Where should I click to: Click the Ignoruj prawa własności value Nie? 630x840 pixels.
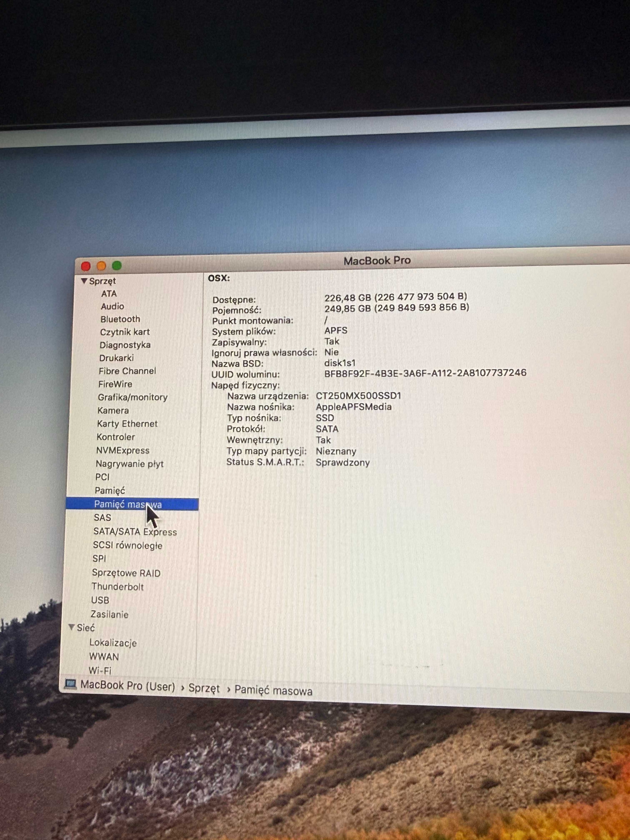pyautogui.click(x=331, y=352)
